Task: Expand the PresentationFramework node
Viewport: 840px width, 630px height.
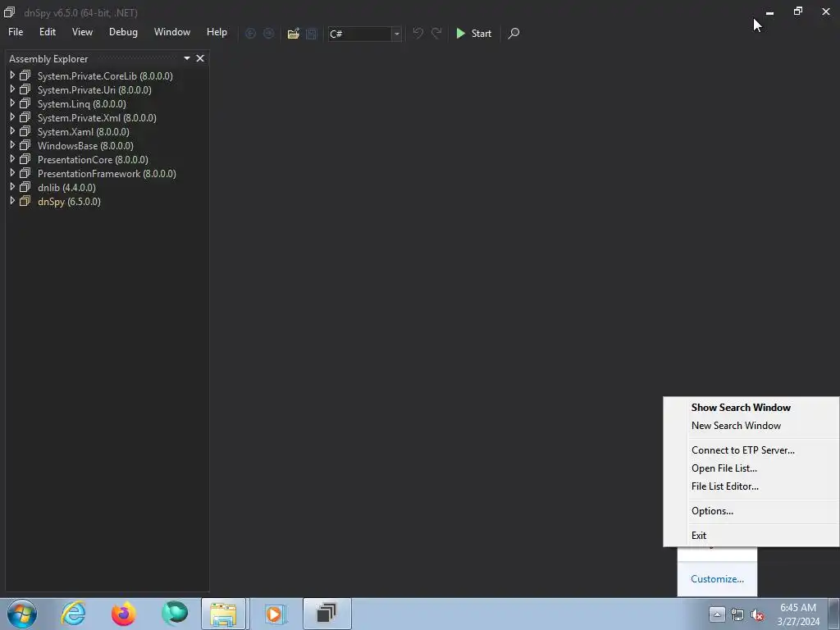Action: pos(12,173)
